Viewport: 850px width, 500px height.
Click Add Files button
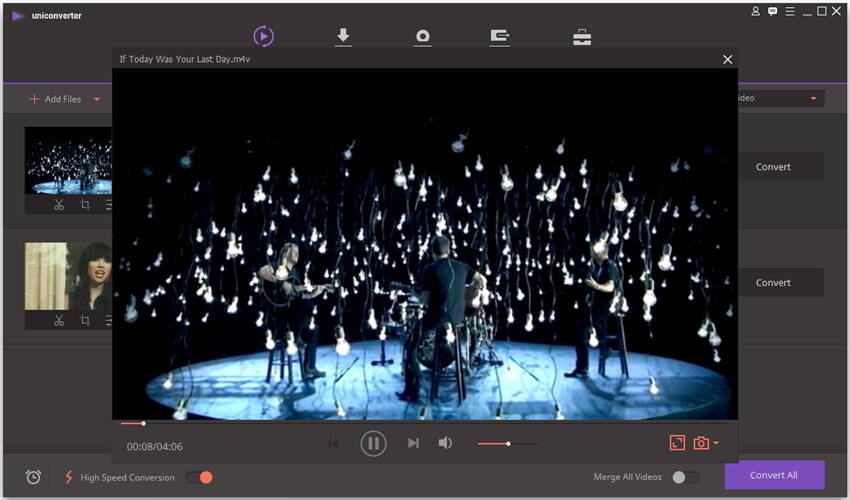click(55, 99)
